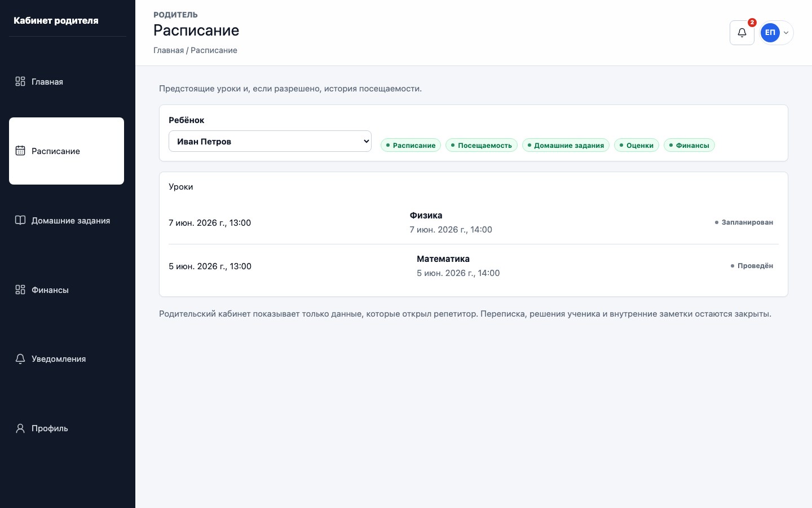Click the Проведён status label
Viewport: 812px width, 508px height.
752,266
